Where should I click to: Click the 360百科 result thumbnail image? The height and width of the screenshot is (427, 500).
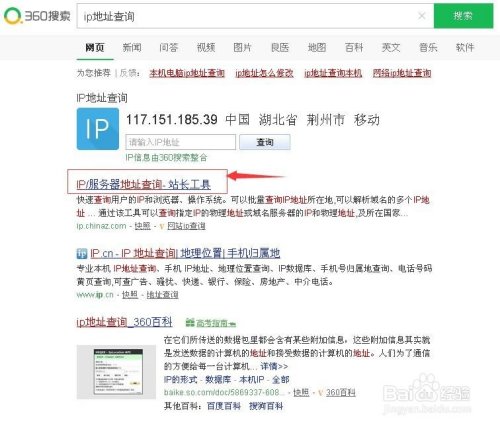point(116,372)
